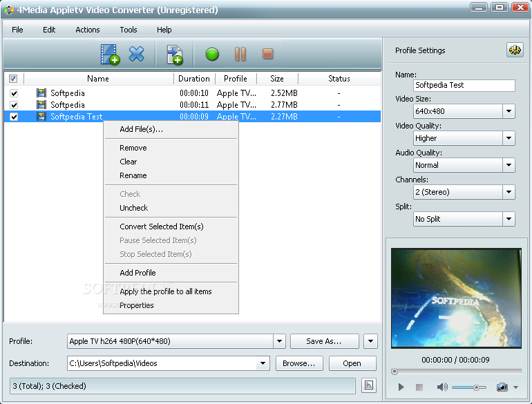Uncheck the first Softpedia file checkbox
Screen dimensions: 532x404
(x=14, y=93)
